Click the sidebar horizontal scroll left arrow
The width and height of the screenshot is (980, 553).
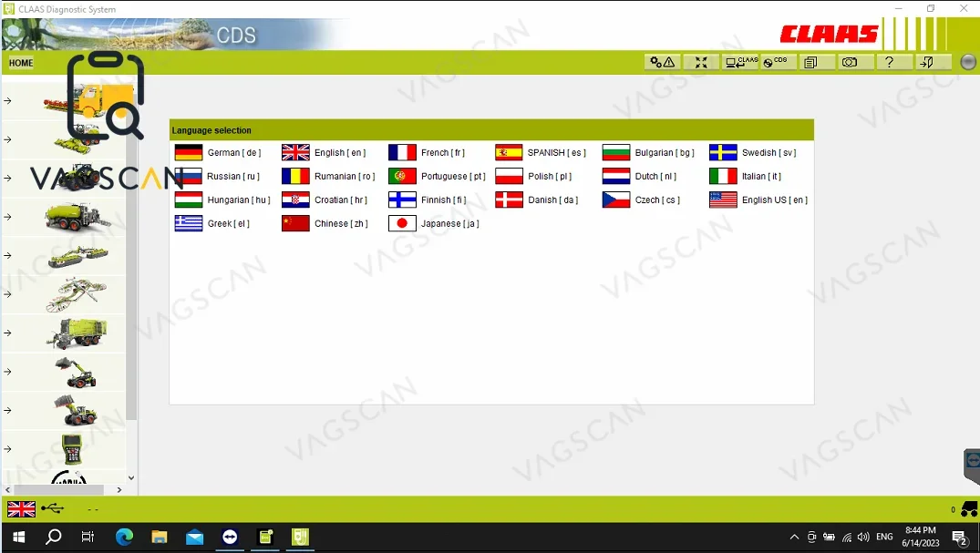click(x=7, y=490)
